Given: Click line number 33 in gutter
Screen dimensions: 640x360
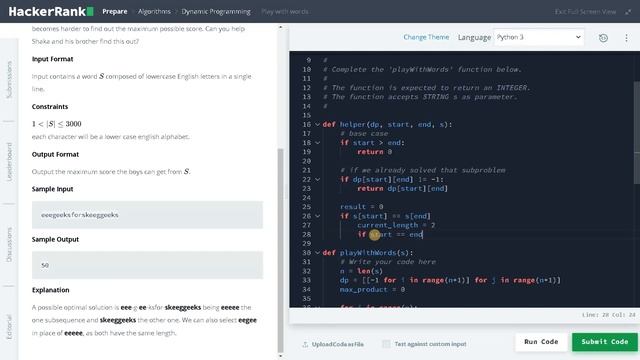Looking at the screenshot, I should point(307,280).
